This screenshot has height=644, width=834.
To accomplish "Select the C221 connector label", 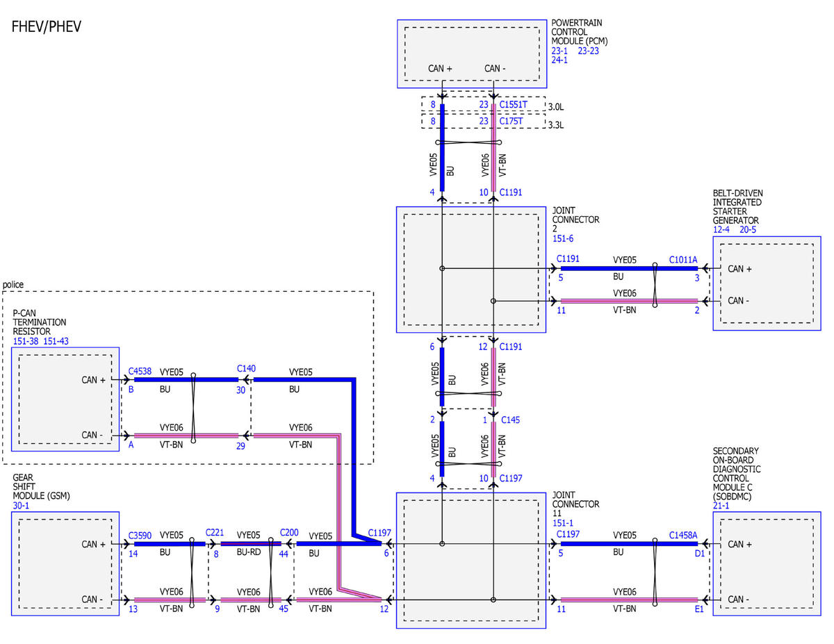I will click(x=215, y=532).
